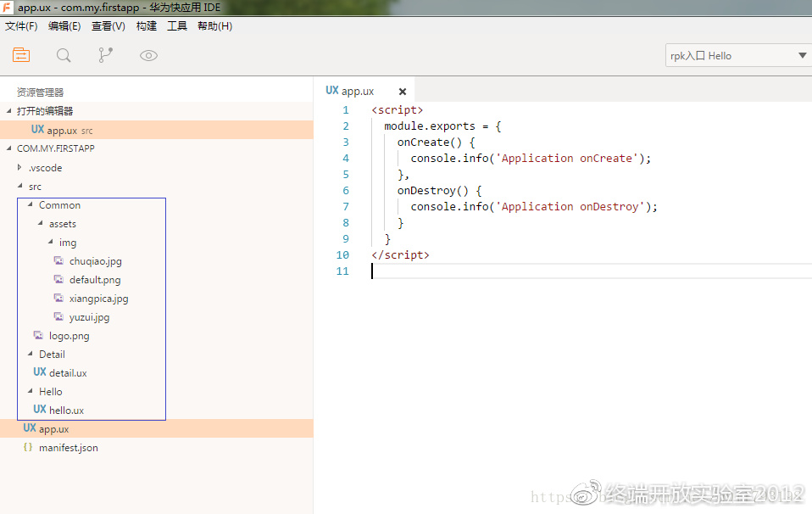The height and width of the screenshot is (514, 812).
Task: Click the UX icon of detail.ux
Action: [40, 372]
